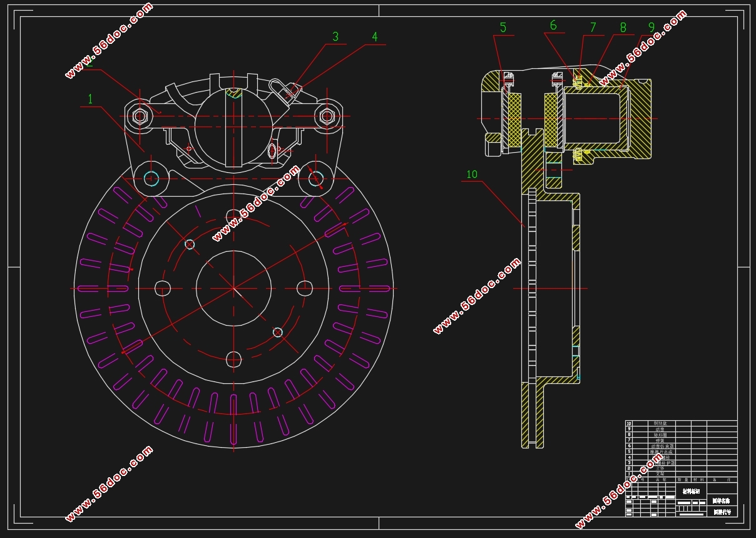Click the 数量 column header in parts list
The width and height of the screenshot is (756, 538).
pyautogui.click(x=683, y=480)
